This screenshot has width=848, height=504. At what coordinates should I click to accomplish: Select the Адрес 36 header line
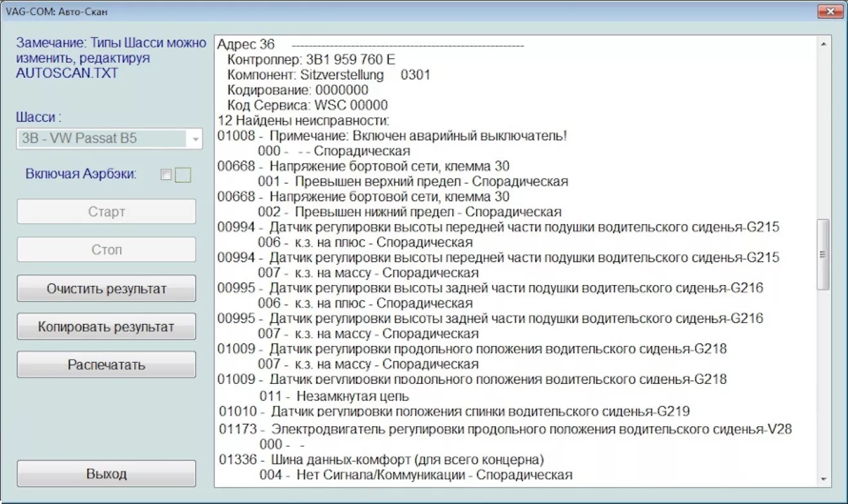pos(371,44)
